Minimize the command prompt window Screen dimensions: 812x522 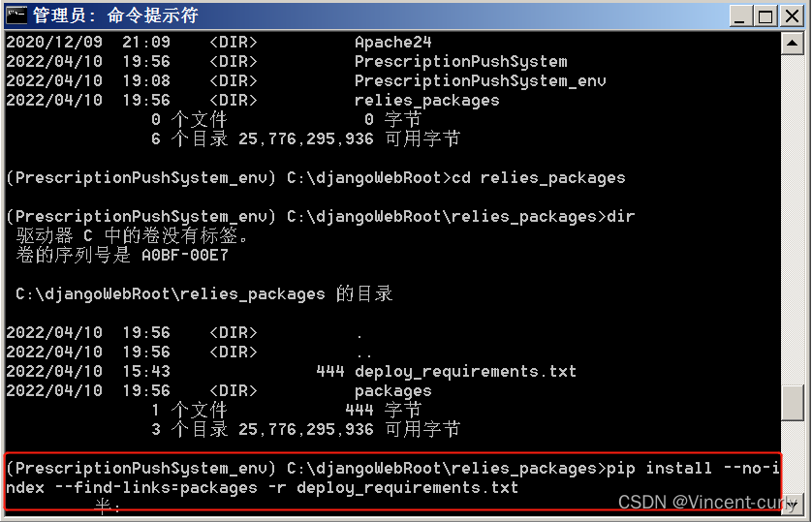[x=741, y=16]
